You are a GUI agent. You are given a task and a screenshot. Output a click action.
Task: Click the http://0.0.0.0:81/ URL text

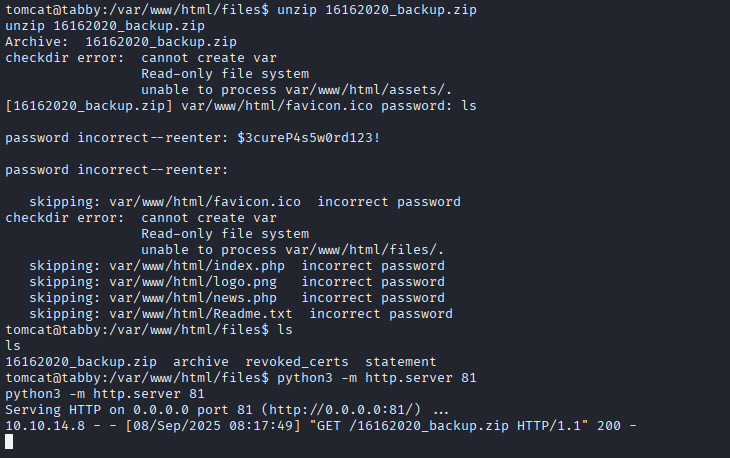coord(341,410)
